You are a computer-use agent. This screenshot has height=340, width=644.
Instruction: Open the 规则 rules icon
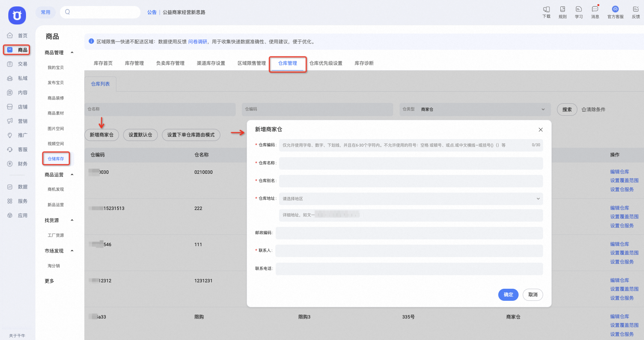(562, 9)
